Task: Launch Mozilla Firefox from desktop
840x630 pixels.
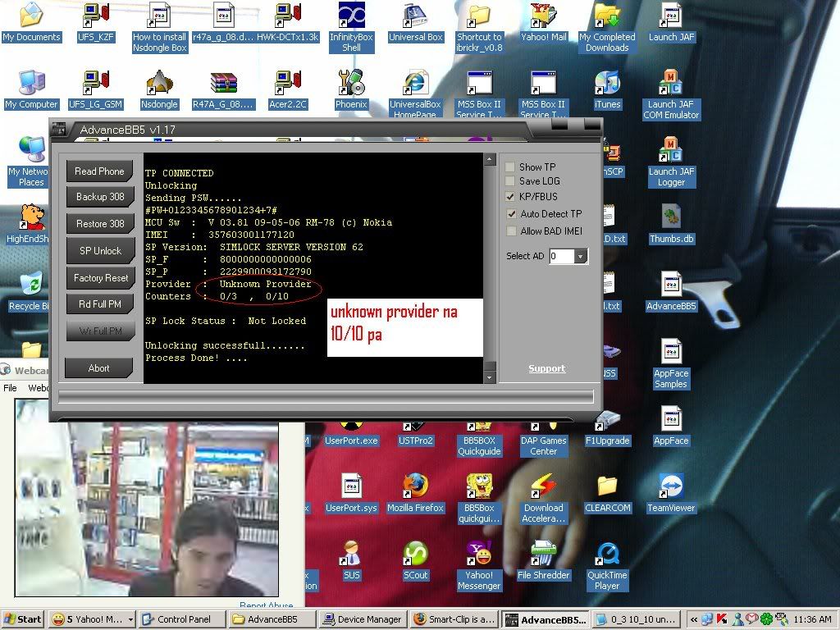Action: pyautogui.click(x=415, y=494)
